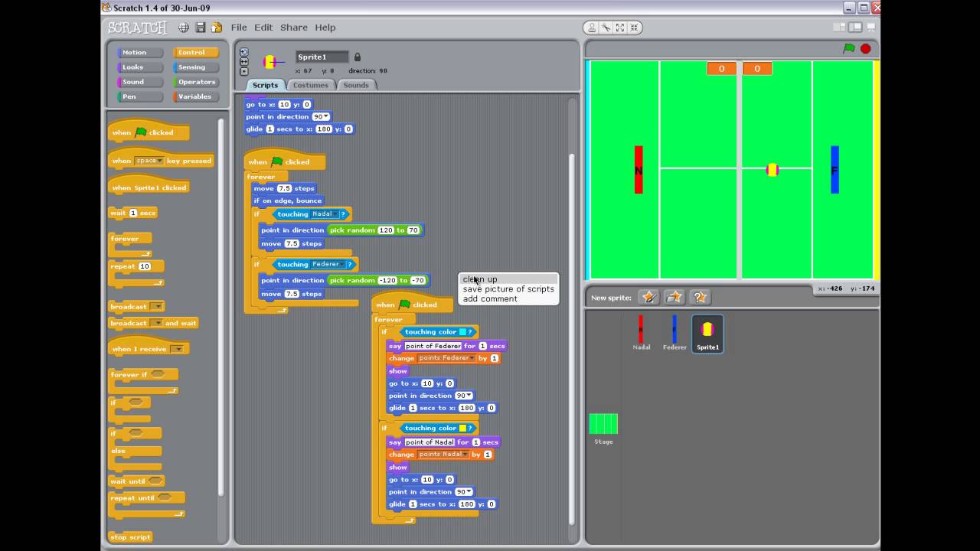Select the Shrink sprite tool
Screen dimensions: 980x551
coord(635,28)
